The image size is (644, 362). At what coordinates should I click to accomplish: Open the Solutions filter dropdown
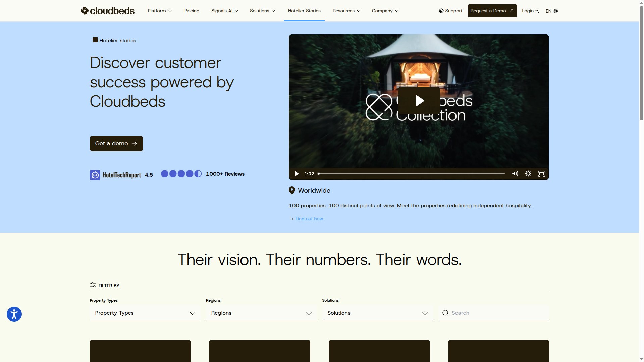coord(377,313)
